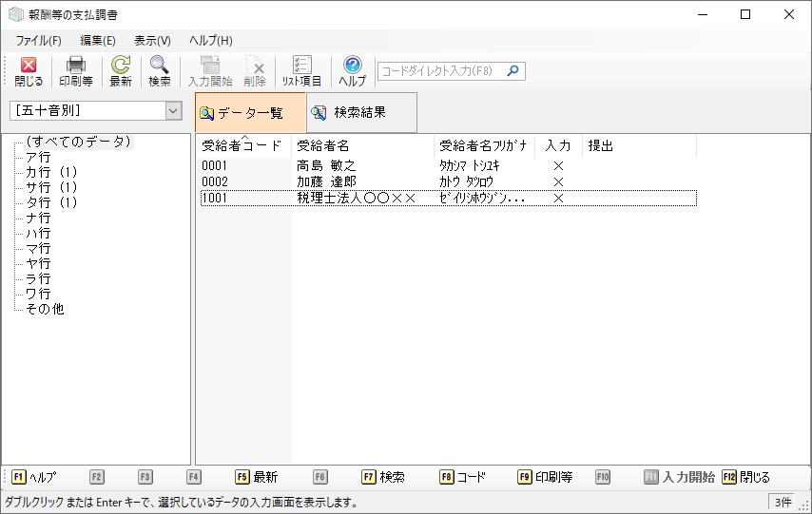
Task: Open the 五十音別 dropdown list
Action: 173,111
